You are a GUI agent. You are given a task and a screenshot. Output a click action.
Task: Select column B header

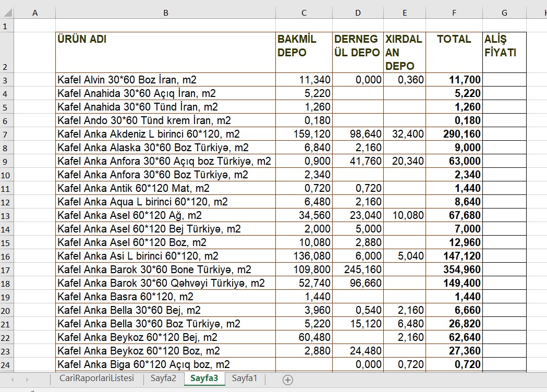(x=165, y=13)
